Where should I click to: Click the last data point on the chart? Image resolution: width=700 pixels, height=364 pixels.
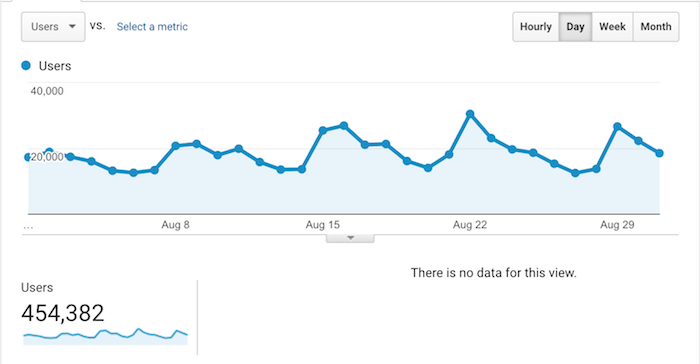point(659,153)
